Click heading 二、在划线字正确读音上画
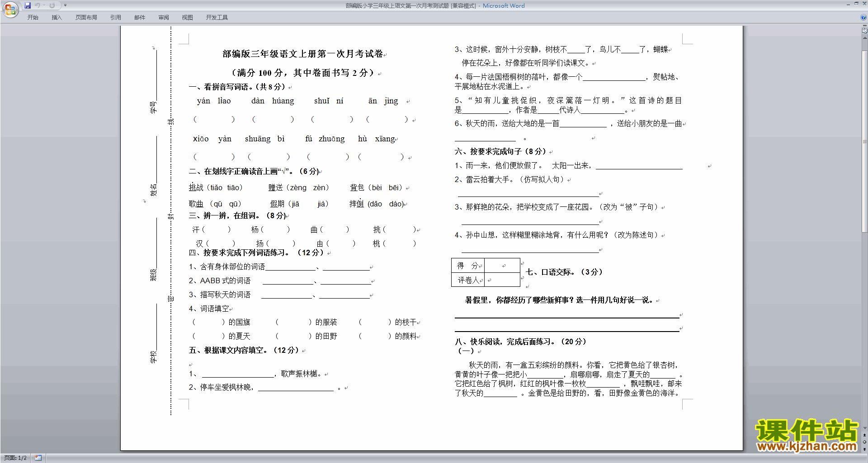Viewport: 868px width, 463px height. pyautogui.click(x=254, y=171)
